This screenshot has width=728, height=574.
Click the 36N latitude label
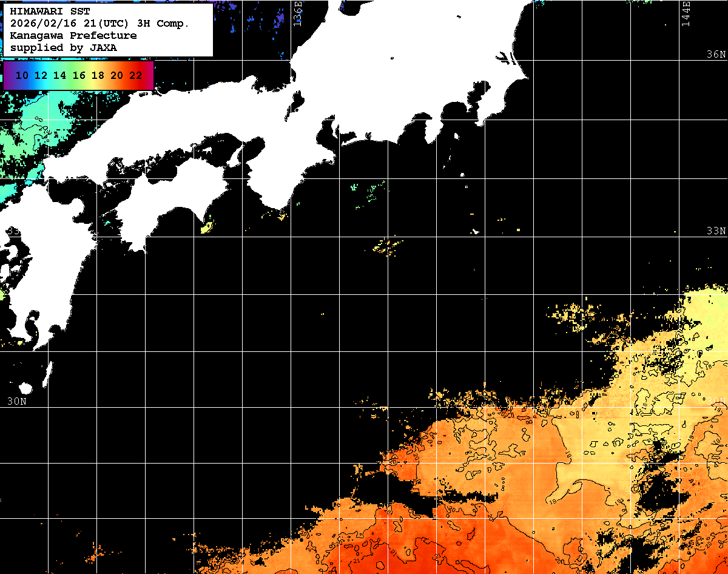(x=716, y=55)
